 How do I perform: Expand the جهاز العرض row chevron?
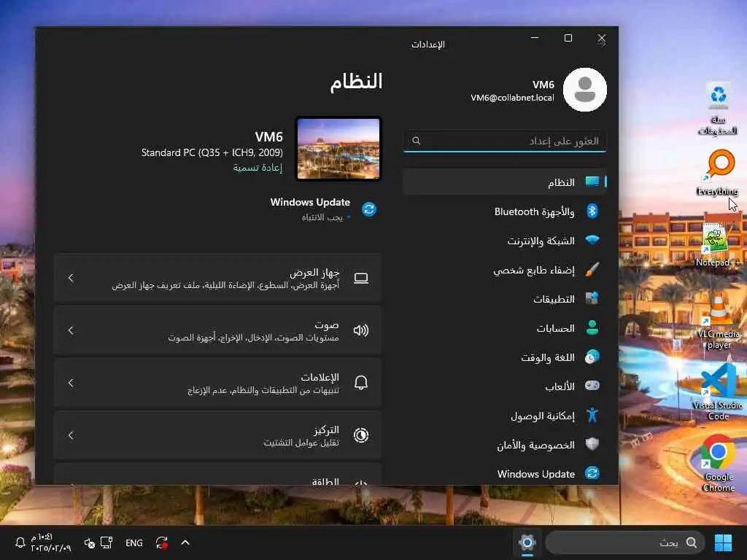click(x=71, y=278)
